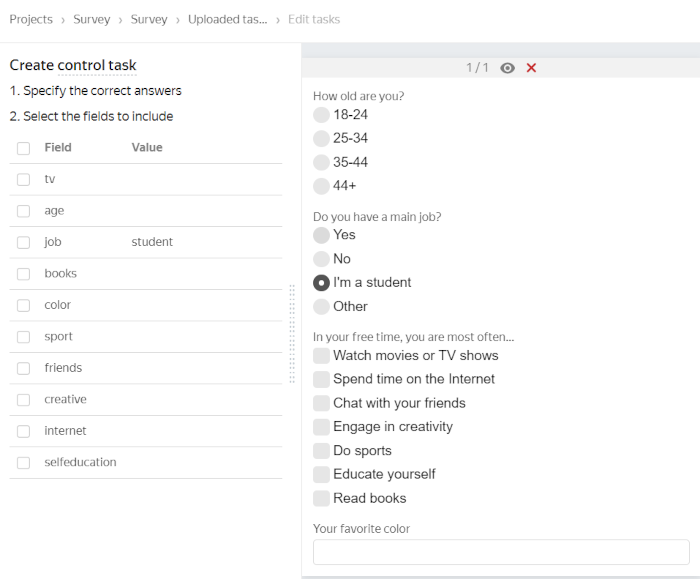Click the eye preview icon
Screen dimensions: 700x579
click(508, 68)
